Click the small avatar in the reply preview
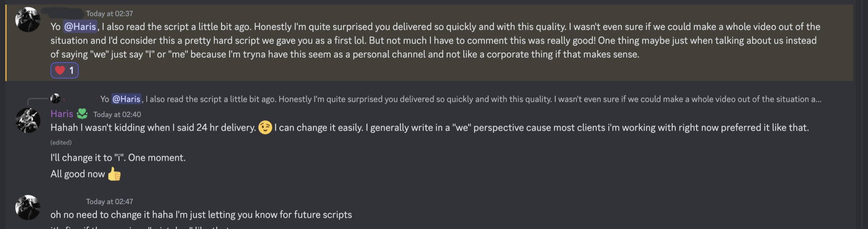The height and width of the screenshot is (229, 868). click(x=55, y=99)
